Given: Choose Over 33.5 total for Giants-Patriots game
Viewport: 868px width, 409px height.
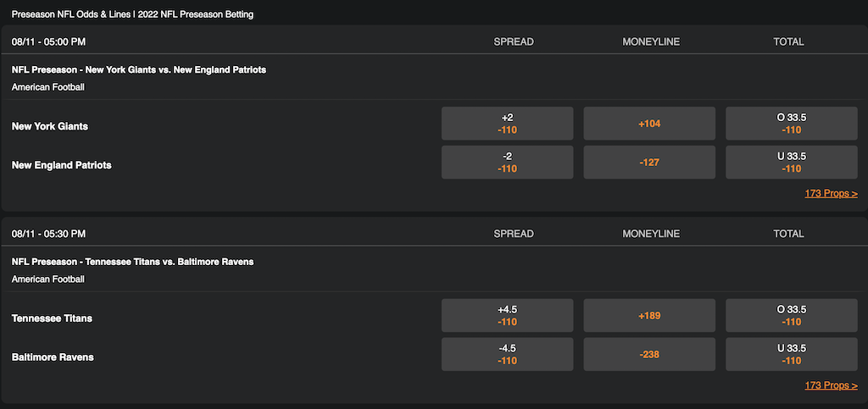Looking at the screenshot, I should coord(791,124).
